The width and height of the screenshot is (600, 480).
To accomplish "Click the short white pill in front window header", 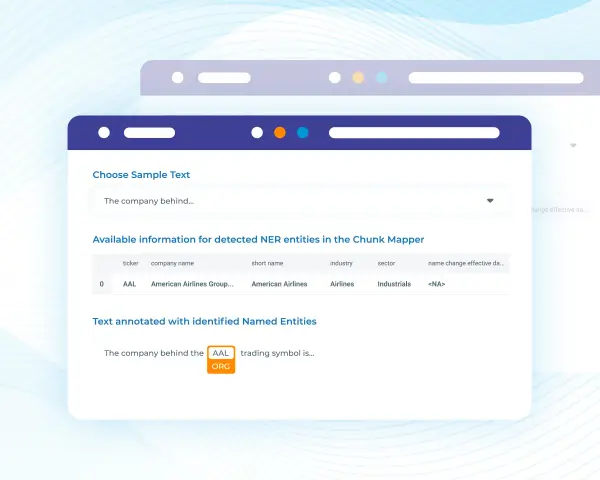I will click(149, 133).
